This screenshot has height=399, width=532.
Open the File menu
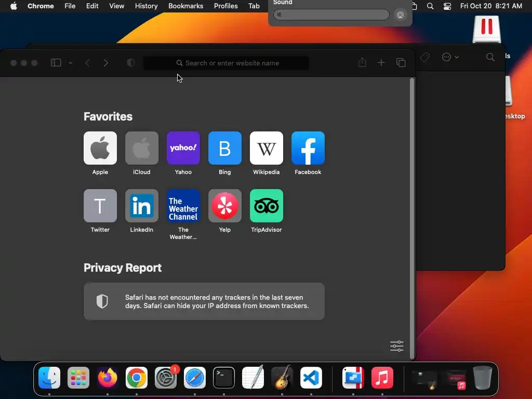tap(70, 6)
